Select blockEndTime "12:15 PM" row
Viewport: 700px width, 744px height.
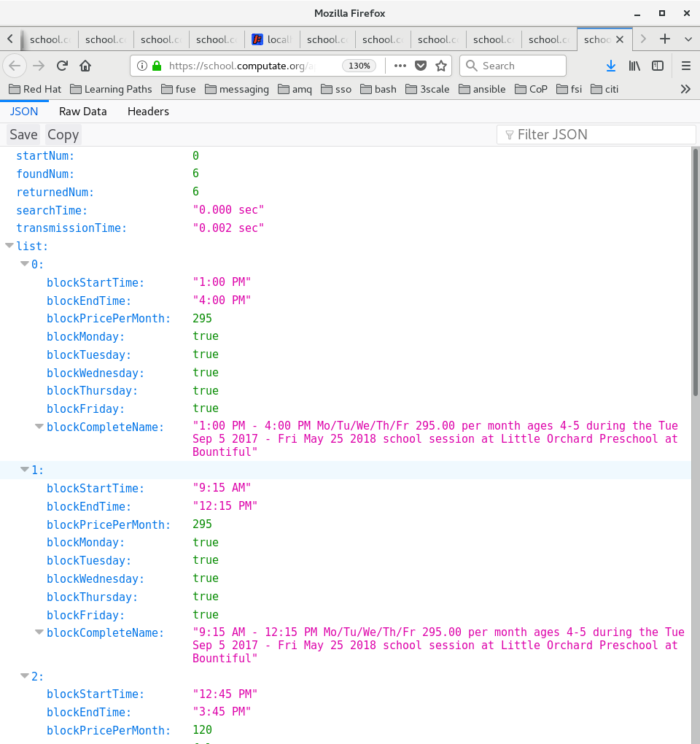[x=345, y=506]
